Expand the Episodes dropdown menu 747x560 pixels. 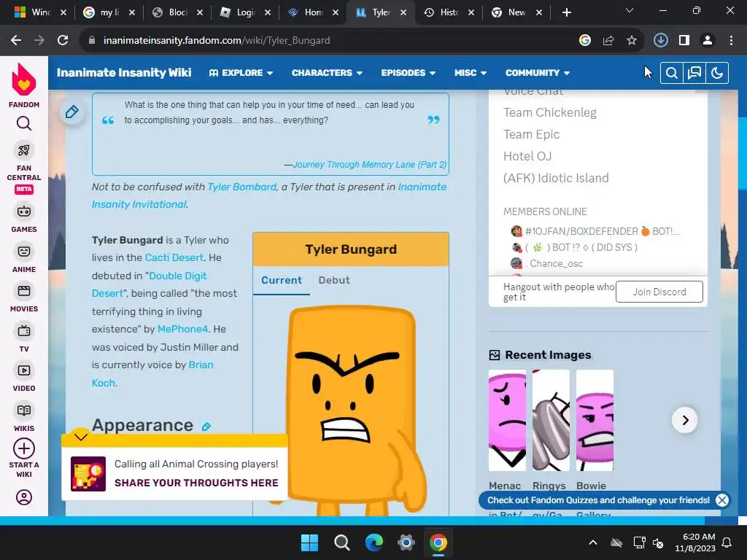[409, 73]
